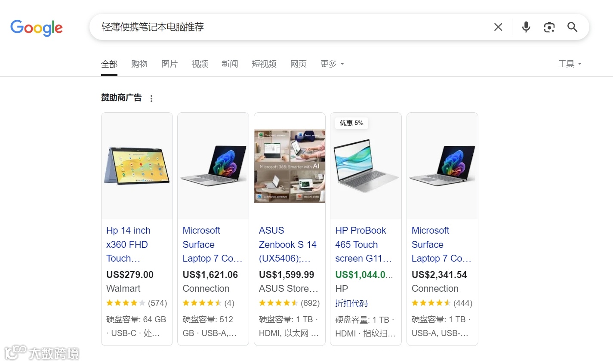Clear the search box with the X icon
The height and width of the screenshot is (364, 613).
click(498, 27)
